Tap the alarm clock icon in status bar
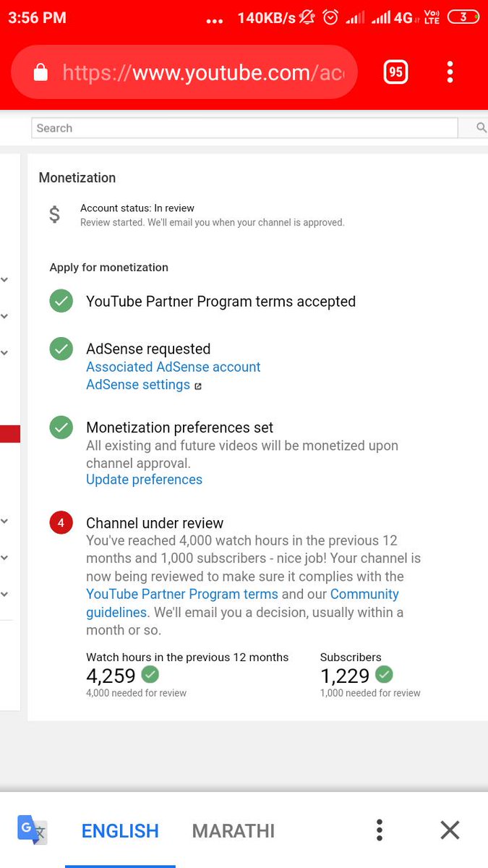The width and height of the screenshot is (488, 868). [x=330, y=17]
